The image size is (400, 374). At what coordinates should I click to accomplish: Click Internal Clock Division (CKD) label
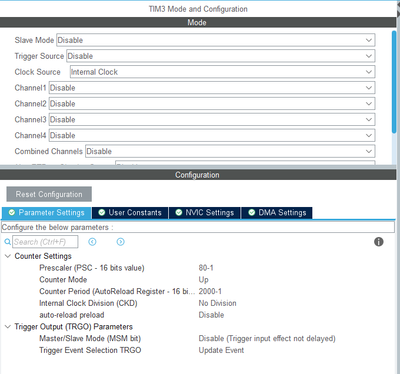click(x=88, y=303)
